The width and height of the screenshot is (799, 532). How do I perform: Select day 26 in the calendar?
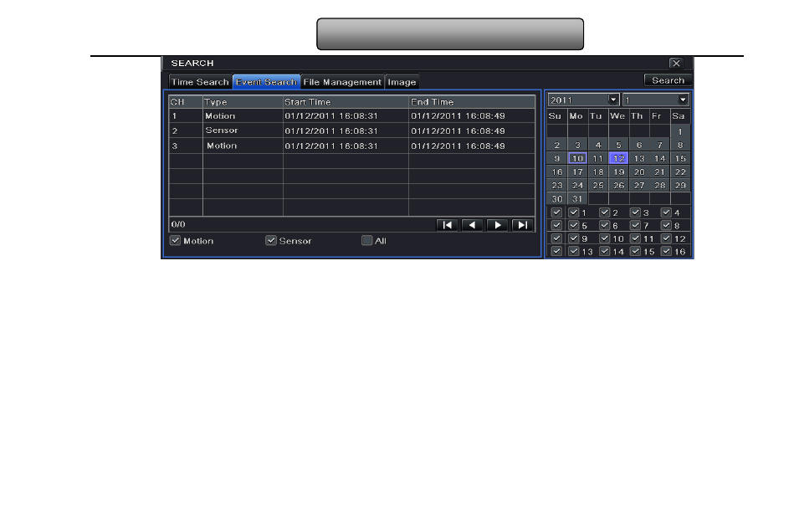point(618,186)
